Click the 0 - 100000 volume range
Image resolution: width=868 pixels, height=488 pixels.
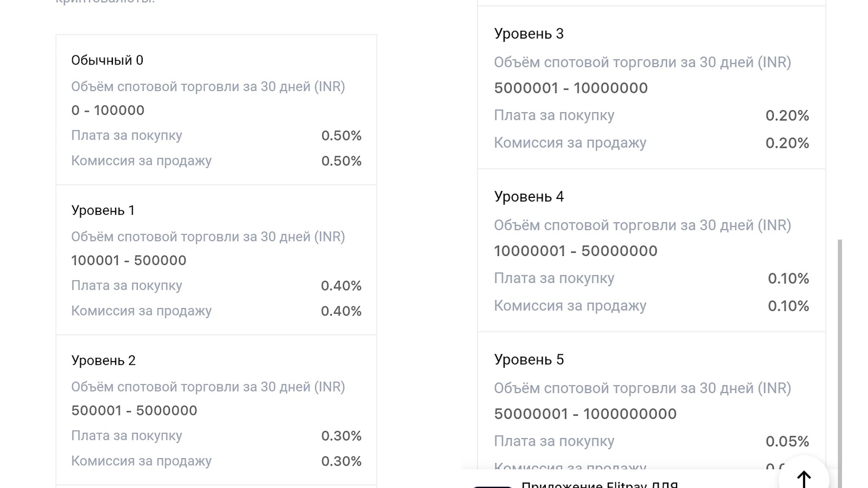[x=108, y=110]
